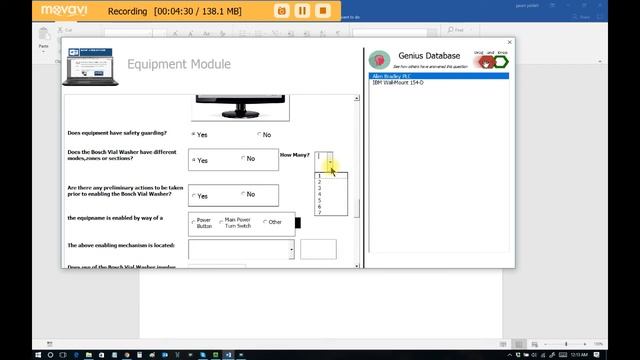Expand the enabling mechanism location dropdown

pos(291,249)
